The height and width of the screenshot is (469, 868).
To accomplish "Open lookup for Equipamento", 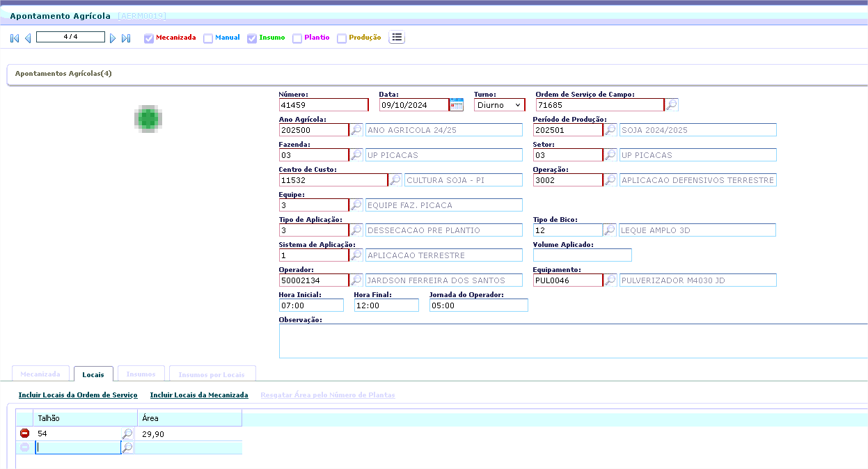I will pos(610,280).
